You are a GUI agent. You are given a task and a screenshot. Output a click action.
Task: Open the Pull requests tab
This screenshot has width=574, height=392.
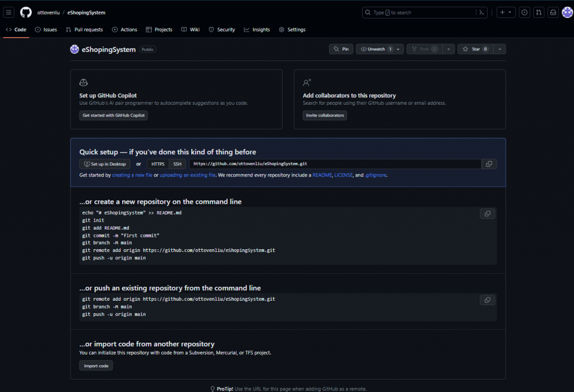(84, 30)
